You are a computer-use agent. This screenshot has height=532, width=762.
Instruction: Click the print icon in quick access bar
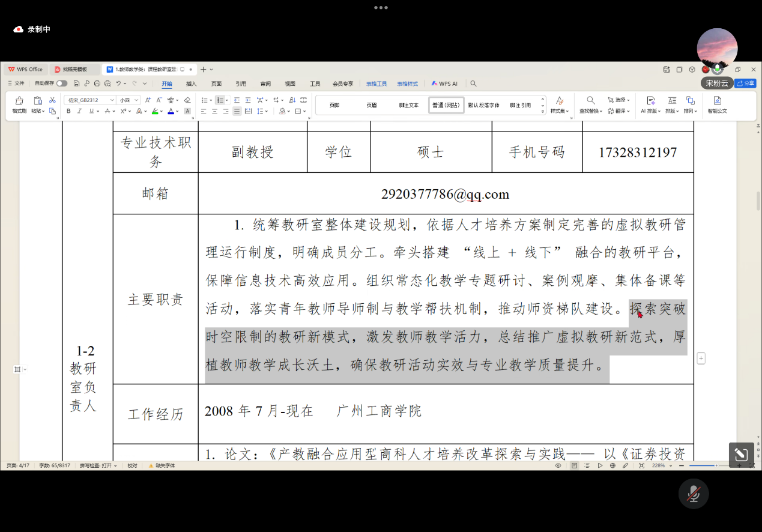pyautogui.click(x=97, y=83)
